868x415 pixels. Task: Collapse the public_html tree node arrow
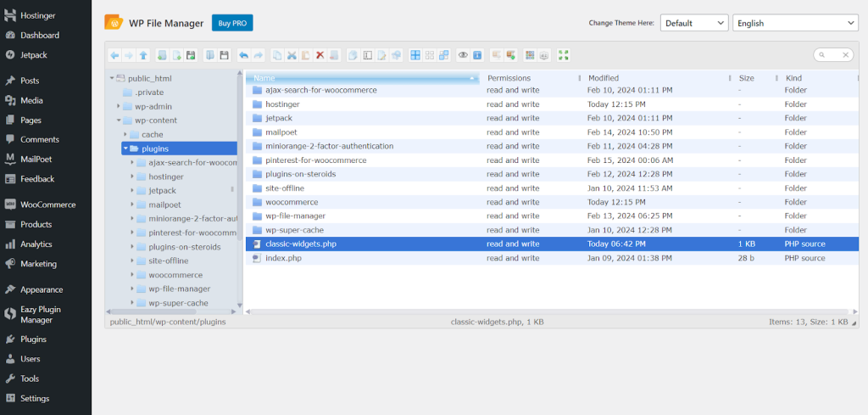(x=111, y=79)
